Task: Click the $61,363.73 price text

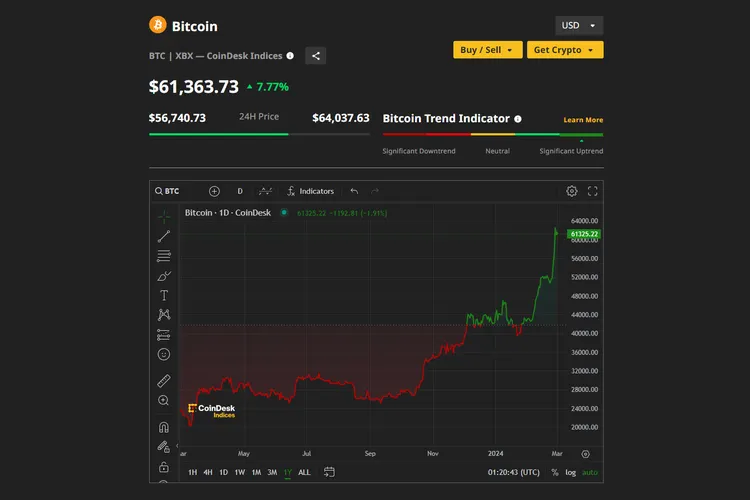Action: point(194,87)
